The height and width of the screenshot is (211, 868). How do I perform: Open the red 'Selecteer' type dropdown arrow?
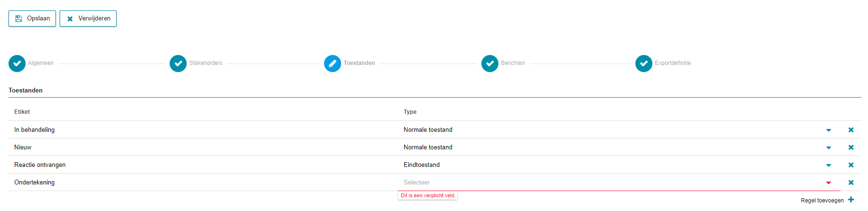coord(829,183)
